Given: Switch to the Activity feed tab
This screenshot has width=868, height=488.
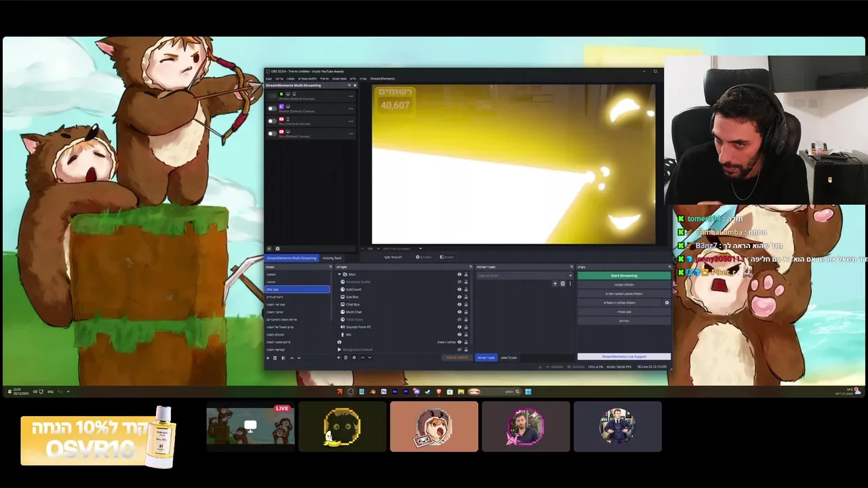Looking at the screenshot, I should click(332, 258).
